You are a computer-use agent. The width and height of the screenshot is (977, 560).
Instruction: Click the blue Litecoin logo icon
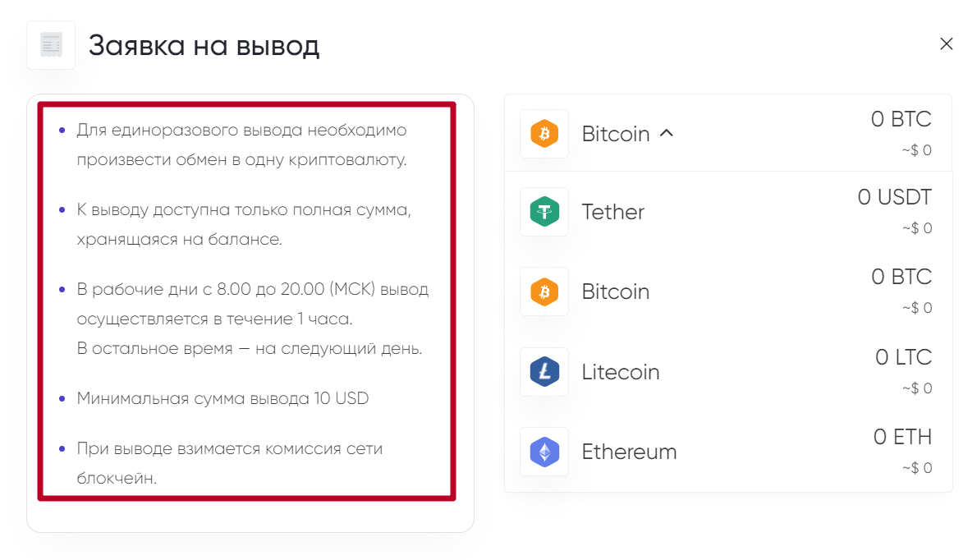click(544, 372)
